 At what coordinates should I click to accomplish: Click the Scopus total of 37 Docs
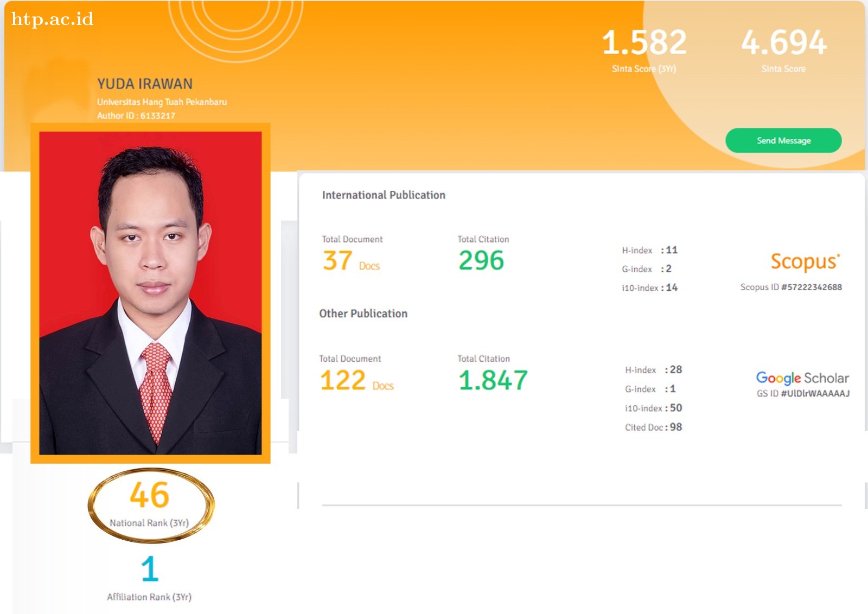pos(350,261)
